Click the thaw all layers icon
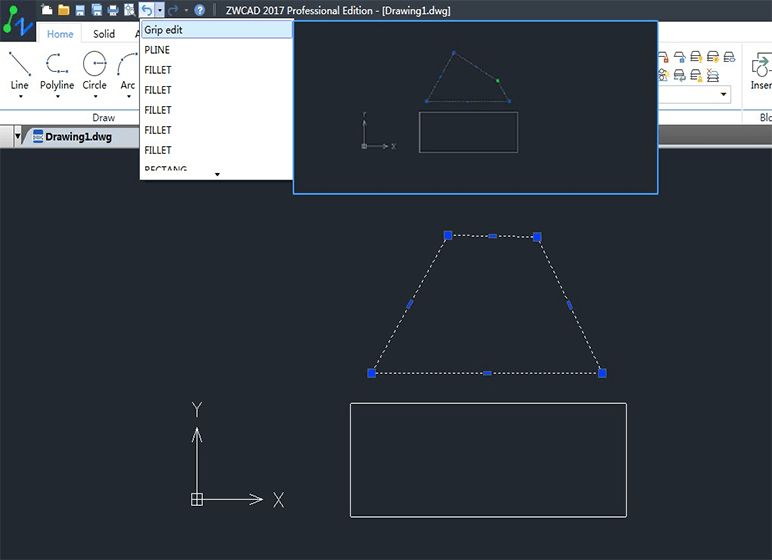 click(663, 75)
